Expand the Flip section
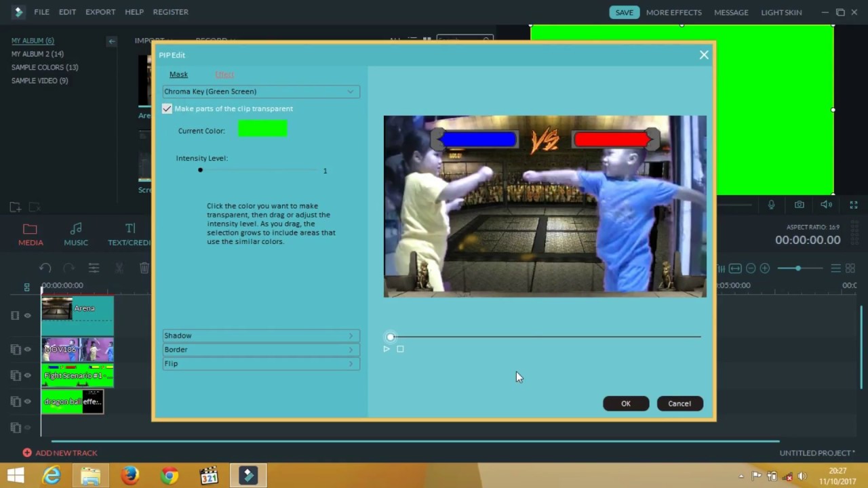This screenshot has width=868, height=488. (x=261, y=364)
